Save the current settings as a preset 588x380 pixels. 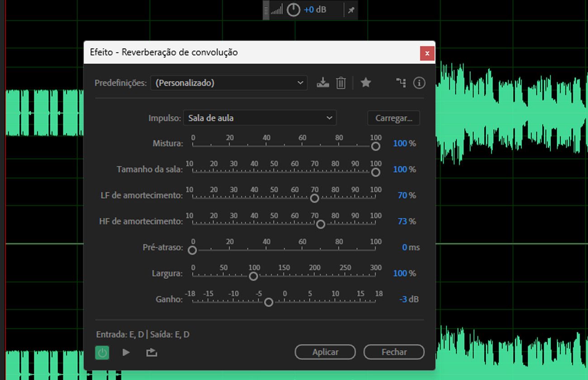(322, 83)
